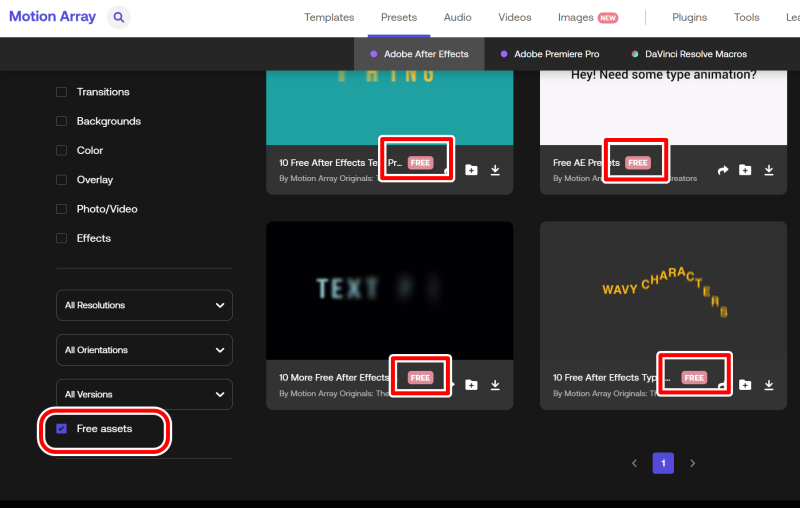
Task: Open the '10 Free After Effects Te...' title
Action: click(x=340, y=163)
